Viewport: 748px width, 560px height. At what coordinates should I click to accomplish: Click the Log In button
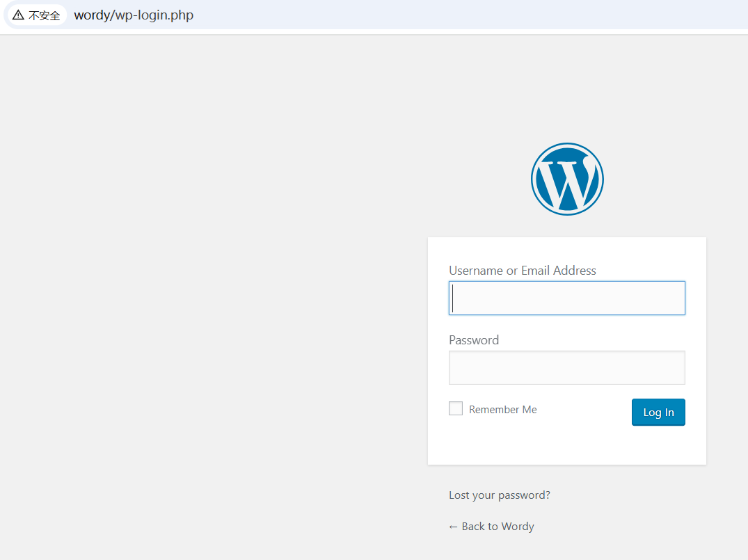[x=658, y=412]
